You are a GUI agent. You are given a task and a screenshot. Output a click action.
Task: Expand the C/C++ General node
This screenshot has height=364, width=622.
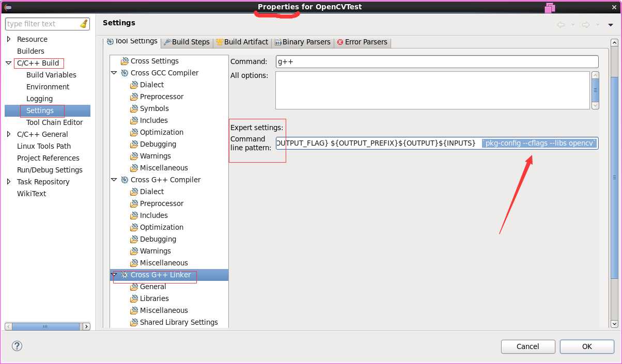9,134
